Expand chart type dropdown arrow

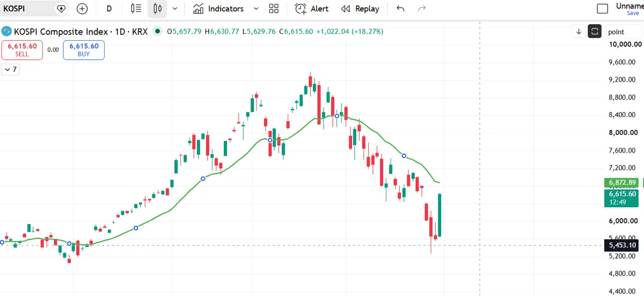coord(175,9)
